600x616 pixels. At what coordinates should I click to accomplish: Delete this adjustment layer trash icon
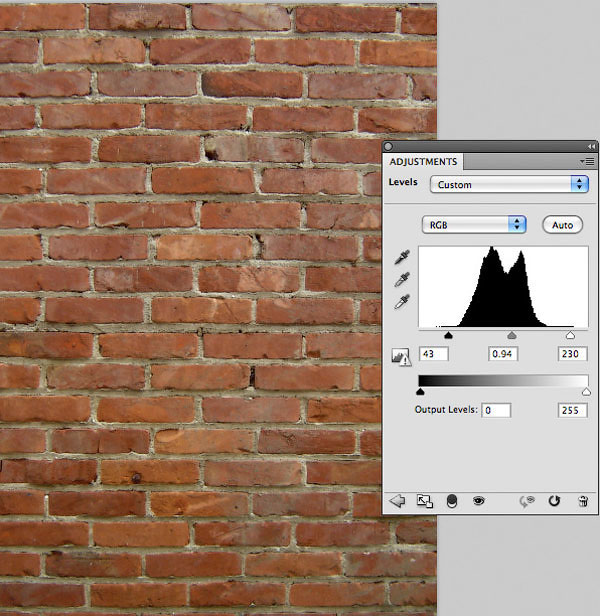point(583,501)
